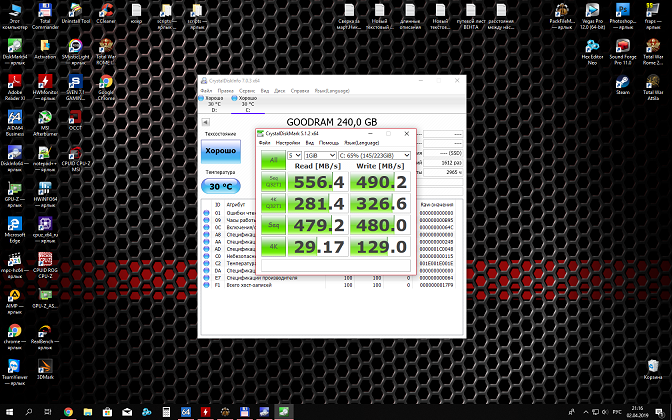Select the Uninstall Tool desktop icon
The image size is (672, 420).
tap(76, 14)
